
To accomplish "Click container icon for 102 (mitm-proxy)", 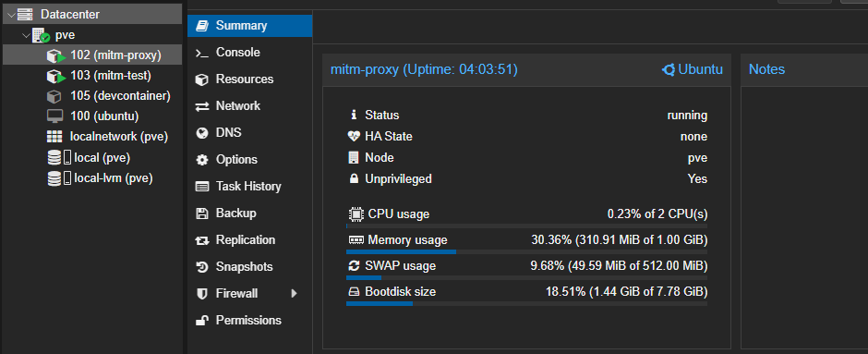I will tap(56, 56).
